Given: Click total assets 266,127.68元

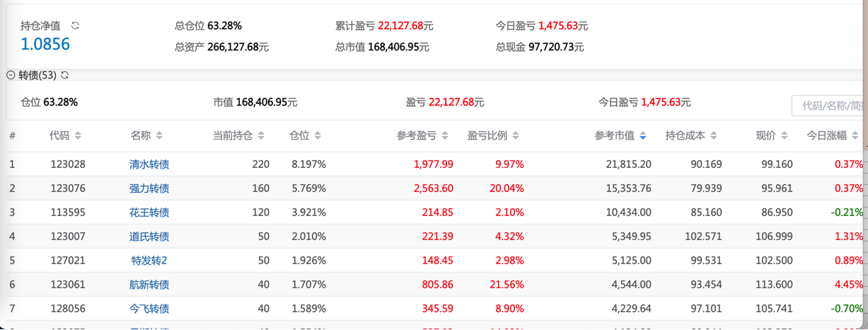Looking at the screenshot, I should click(238, 47).
